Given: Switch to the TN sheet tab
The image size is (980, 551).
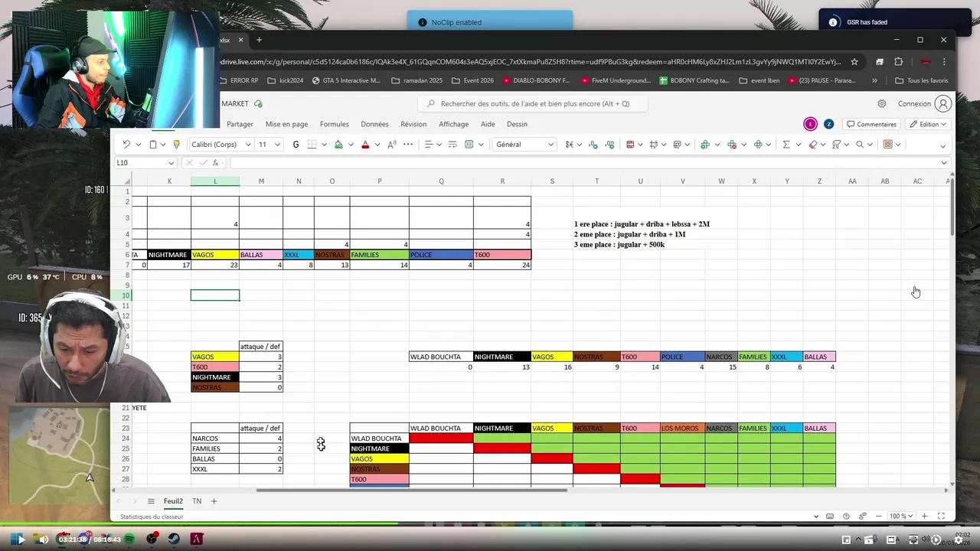Looking at the screenshot, I should click(x=197, y=501).
